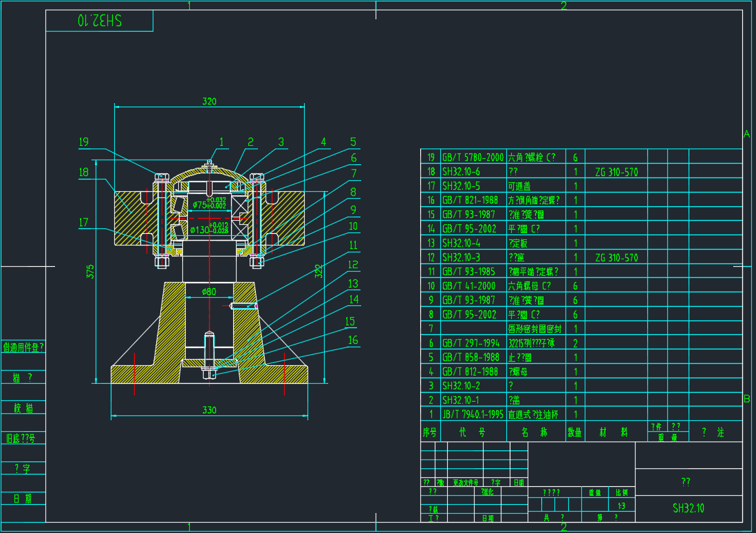Click the 数量 column header
Viewport: 756px width, 533px height.
574,433
